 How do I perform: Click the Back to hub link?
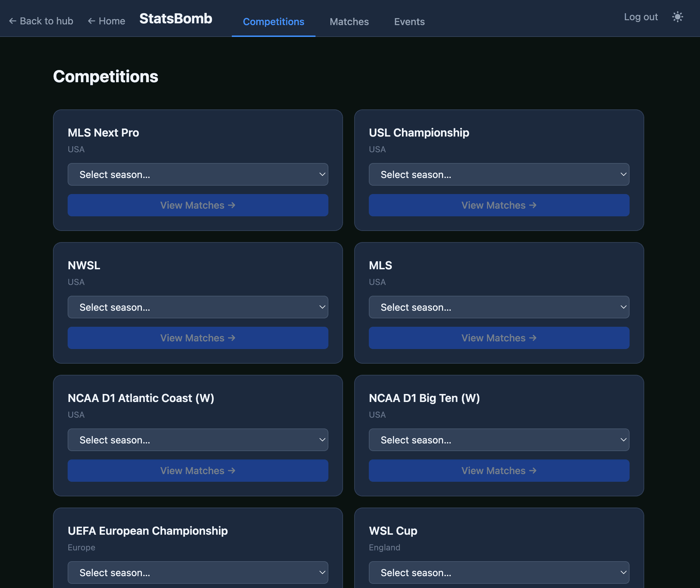[41, 21]
